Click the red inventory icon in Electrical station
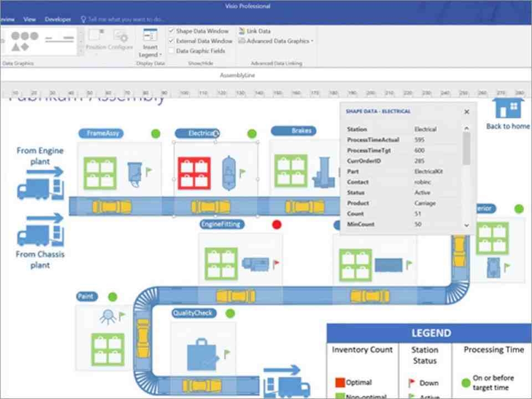The image size is (532, 399). [x=194, y=173]
